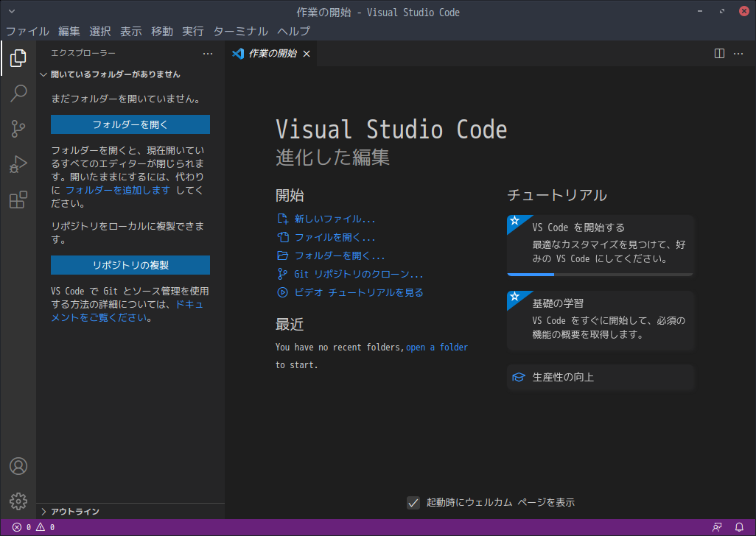Click the フォルダーを開く button in sidebar

pyautogui.click(x=130, y=124)
